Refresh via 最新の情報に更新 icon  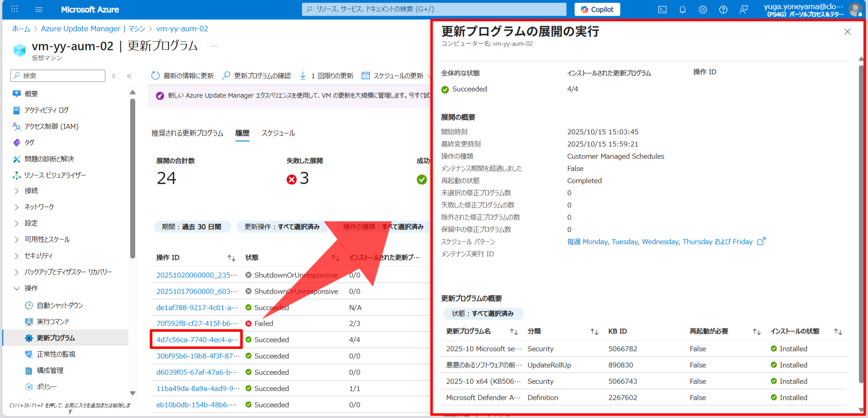(155, 75)
